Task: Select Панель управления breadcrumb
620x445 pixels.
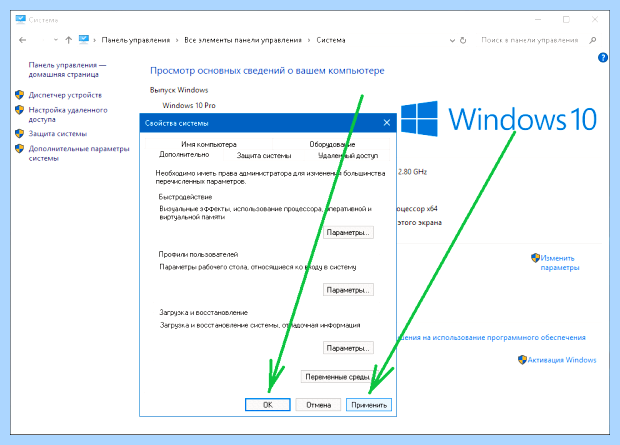Action: click(136, 40)
